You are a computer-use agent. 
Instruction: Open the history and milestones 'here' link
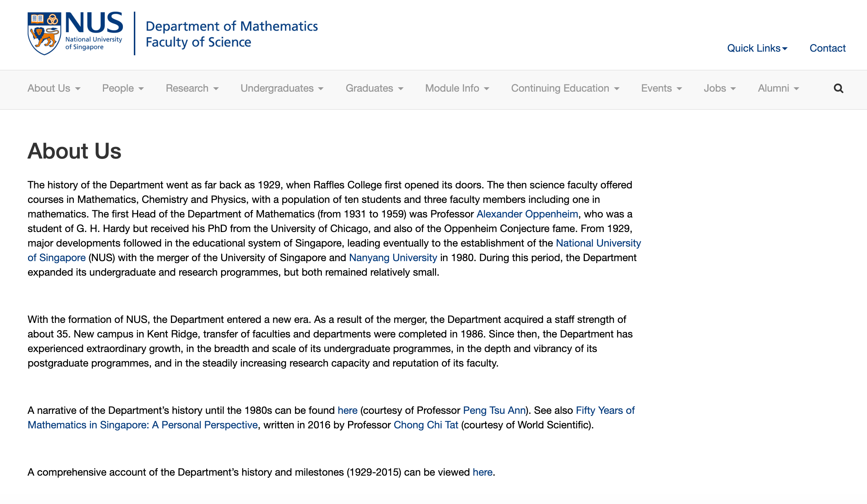[482, 472]
